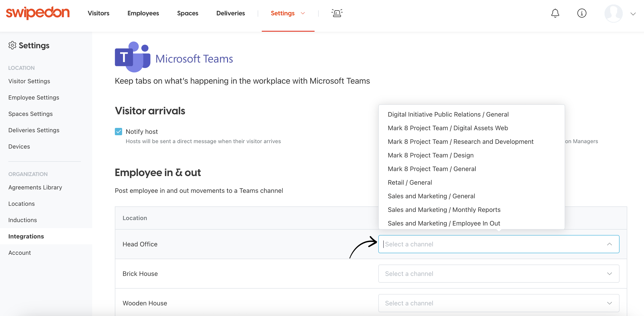This screenshot has width=644, height=316.
Task: Pick Mark 8 Project Team / General
Action: [432, 169]
